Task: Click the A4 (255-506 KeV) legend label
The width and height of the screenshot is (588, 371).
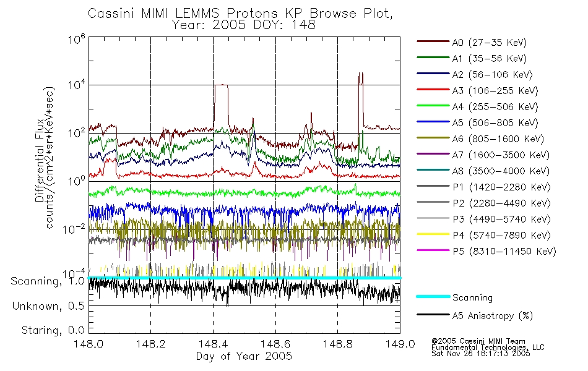Action: (495, 107)
